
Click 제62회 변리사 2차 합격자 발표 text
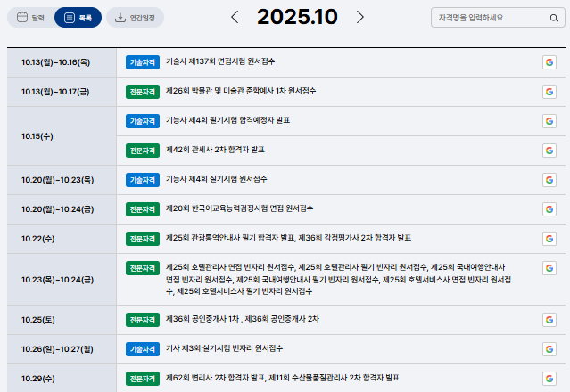(x=215, y=378)
